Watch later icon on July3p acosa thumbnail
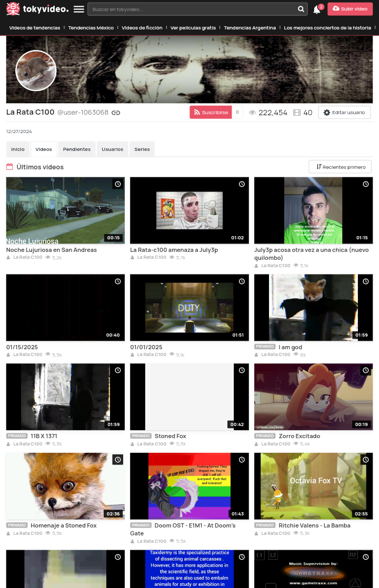379x588 pixels. tap(365, 184)
